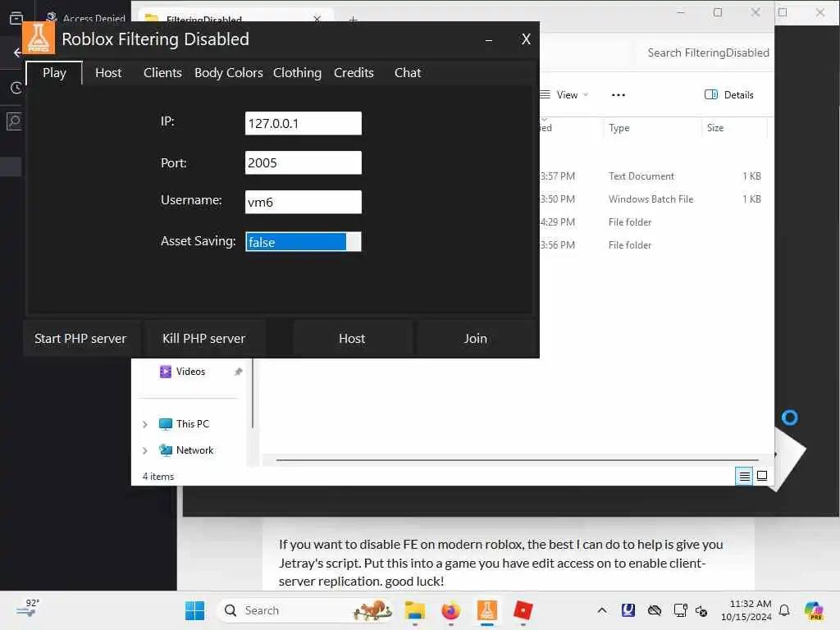The height and width of the screenshot is (630, 840).
Task: Open the View menu in File Explorer
Action: click(564, 95)
